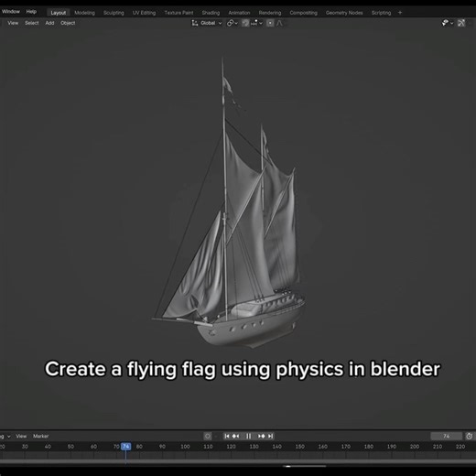This screenshot has height=476, width=476.
Task: Jump to the last frame
Action: (x=270, y=436)
